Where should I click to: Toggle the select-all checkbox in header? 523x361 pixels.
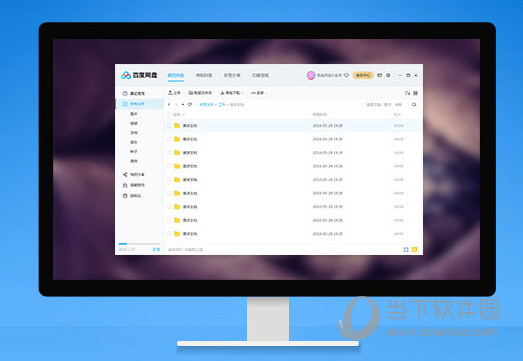[169, 114]
